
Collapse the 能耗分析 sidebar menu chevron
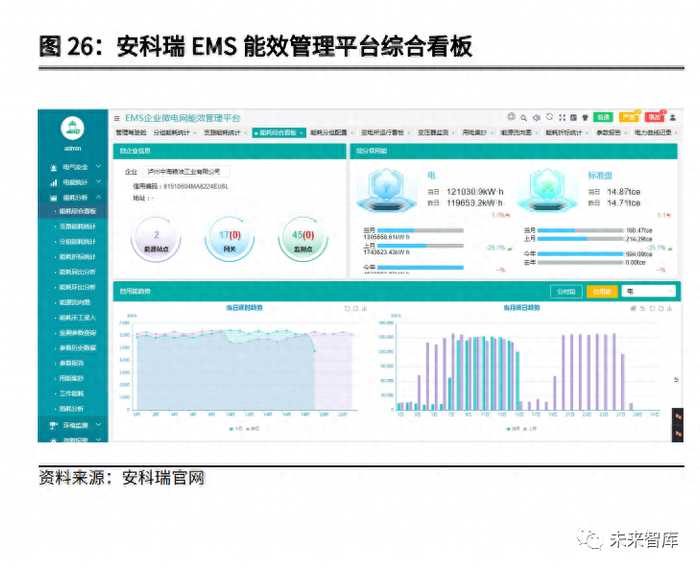(x=99, y=197)
